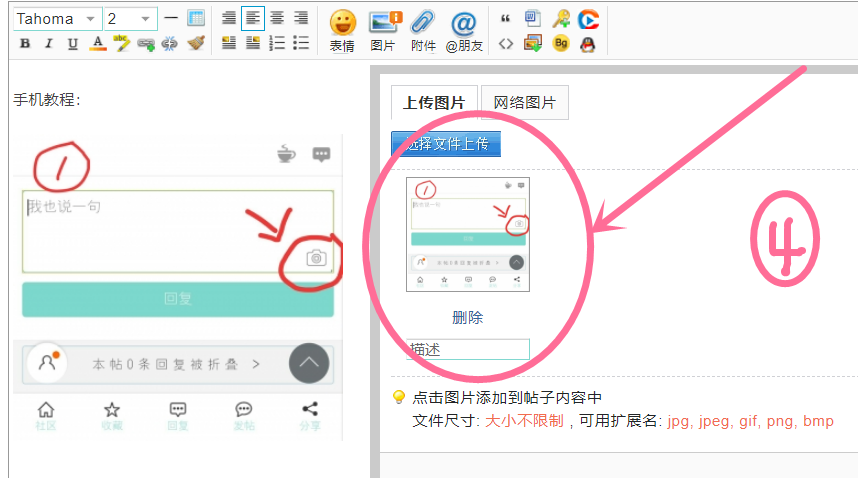Insert a video with the media icon
Screen dimensions: 858x478
click(588, 19)
